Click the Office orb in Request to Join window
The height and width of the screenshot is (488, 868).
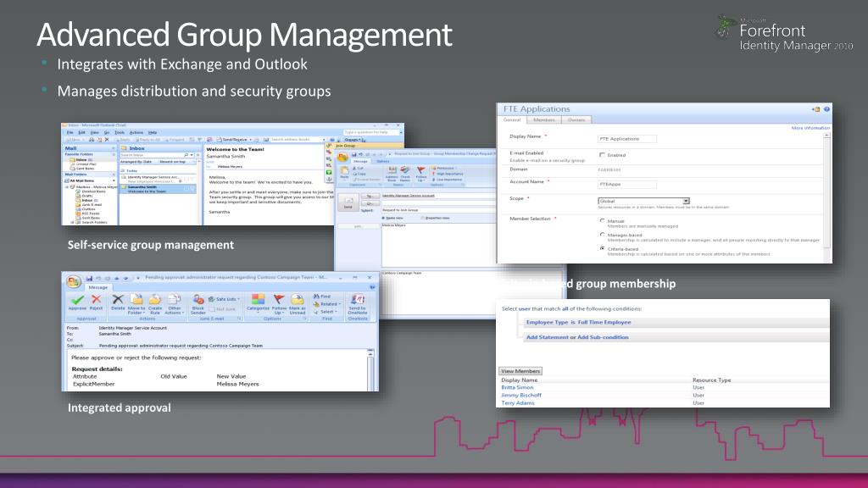[342, 157]
